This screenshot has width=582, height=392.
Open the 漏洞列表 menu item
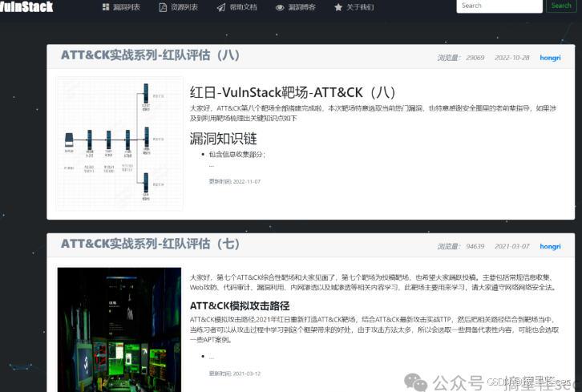pyautogui.click(x=127, y=7)
